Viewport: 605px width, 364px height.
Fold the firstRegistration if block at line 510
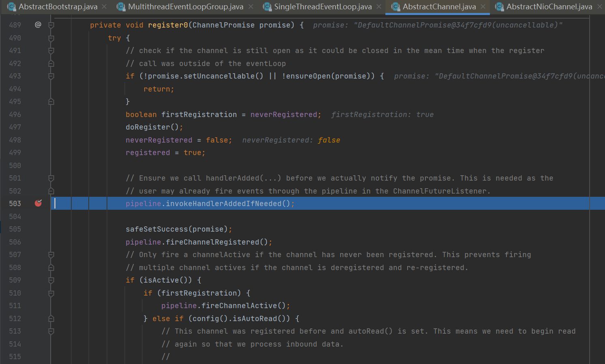[51, 293]
